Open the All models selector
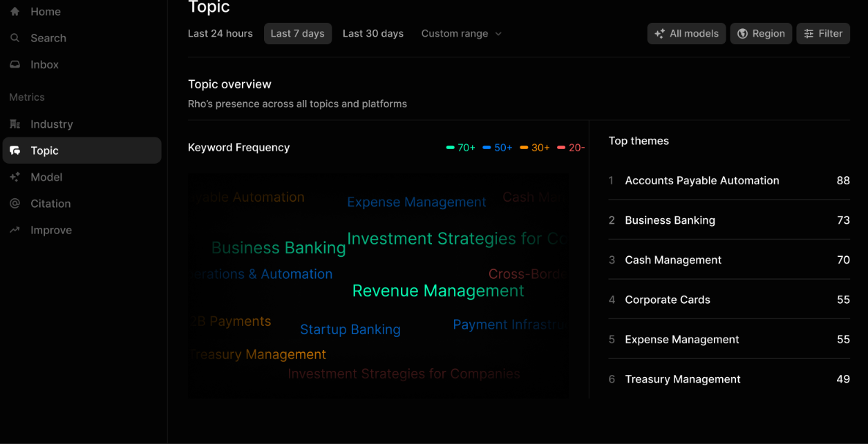Viewport: 868px width, 444px height. 686,33
